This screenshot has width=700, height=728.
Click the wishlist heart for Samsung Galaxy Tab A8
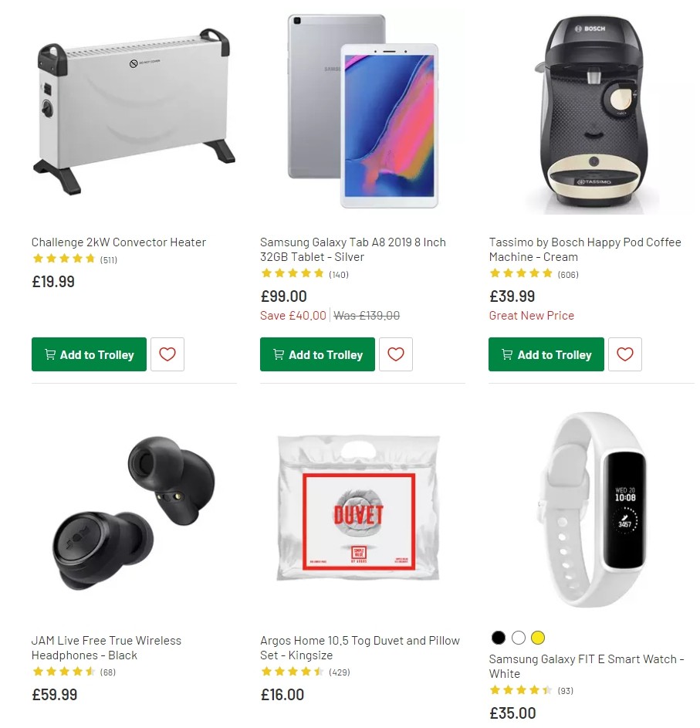click(396, 354)
